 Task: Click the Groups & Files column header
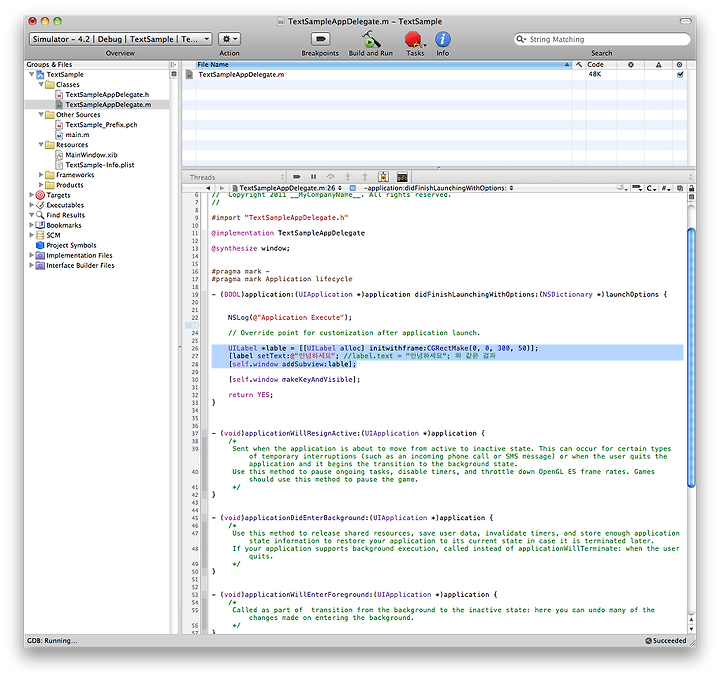pos(97,65)
